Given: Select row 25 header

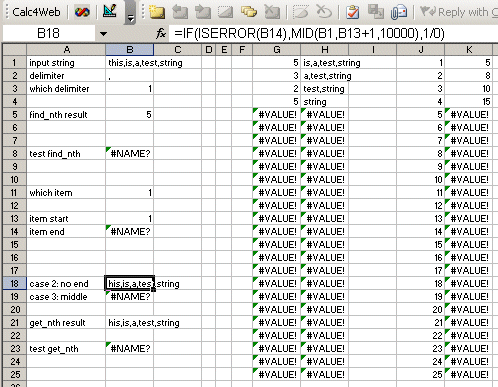Looking at the screenshot, I should coord(15,374).
